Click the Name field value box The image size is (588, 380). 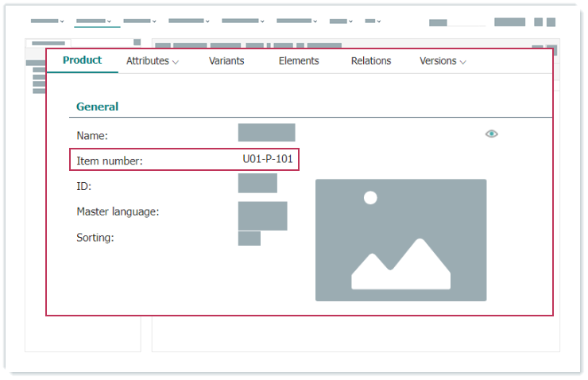pyautogui.click(x=266, y=133)
